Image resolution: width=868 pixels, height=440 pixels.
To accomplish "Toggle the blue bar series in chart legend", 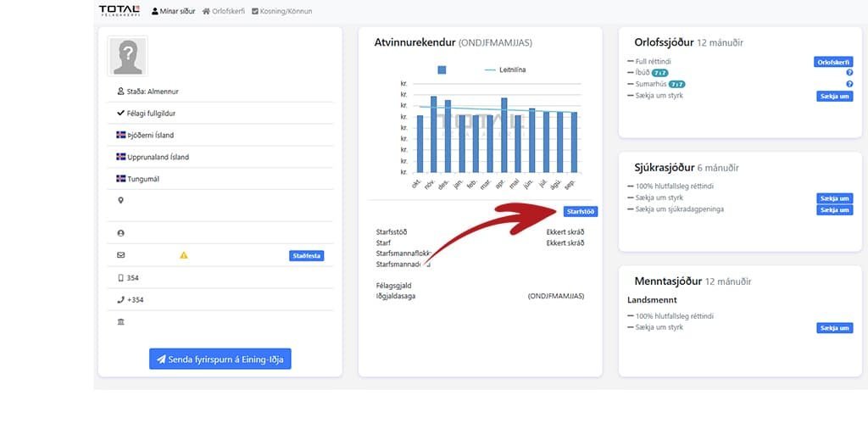I will (442, 70).
